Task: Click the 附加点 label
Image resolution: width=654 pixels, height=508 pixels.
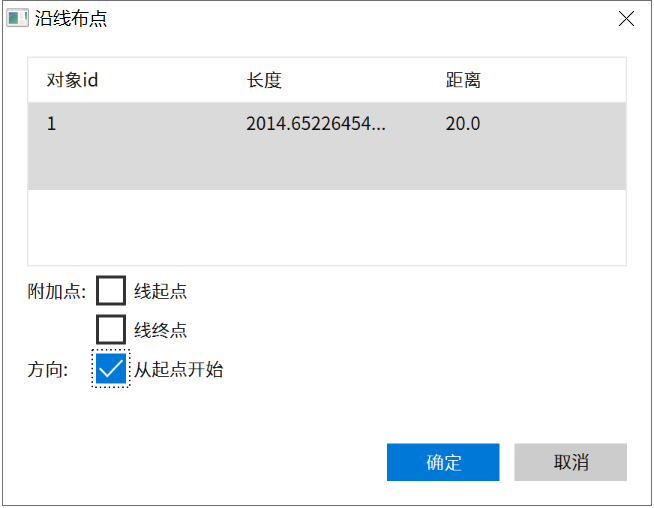Action: click(x=57, y=291)
